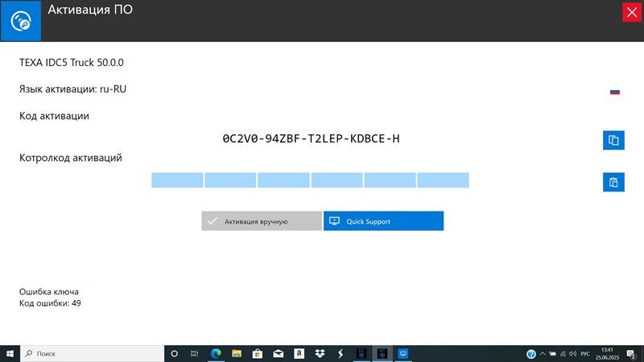
Task: Open the network Wi-Fi tray icon
Action: (563, 354)
